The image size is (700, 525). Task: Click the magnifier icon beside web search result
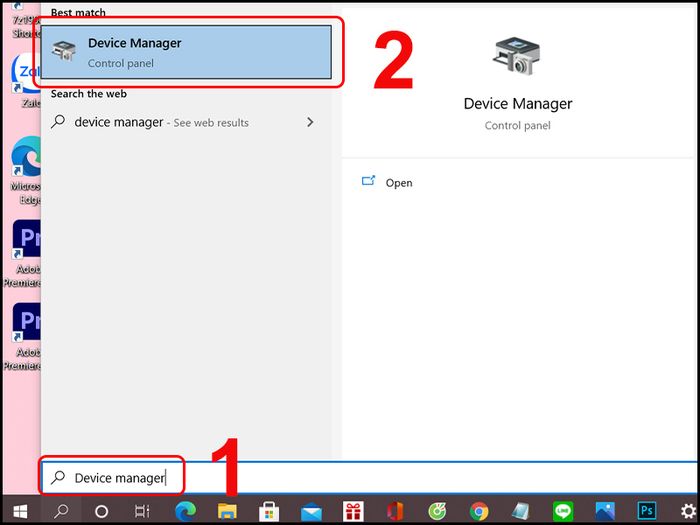58,121
